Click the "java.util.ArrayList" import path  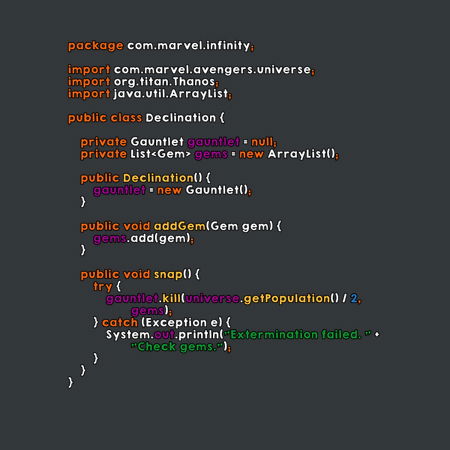[171, 94]
